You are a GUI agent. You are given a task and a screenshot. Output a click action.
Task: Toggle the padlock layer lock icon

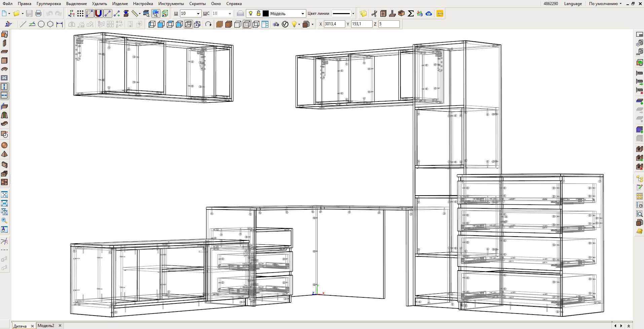click(258, 13)
